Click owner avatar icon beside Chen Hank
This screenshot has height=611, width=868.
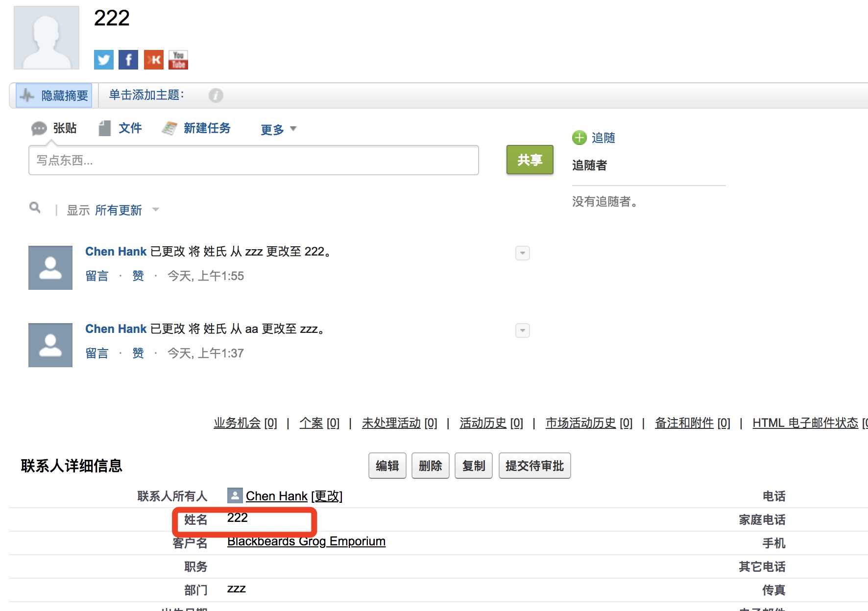point(235,495)
